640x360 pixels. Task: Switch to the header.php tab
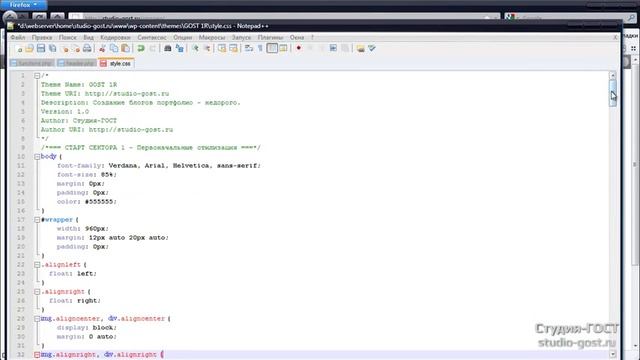76,63
